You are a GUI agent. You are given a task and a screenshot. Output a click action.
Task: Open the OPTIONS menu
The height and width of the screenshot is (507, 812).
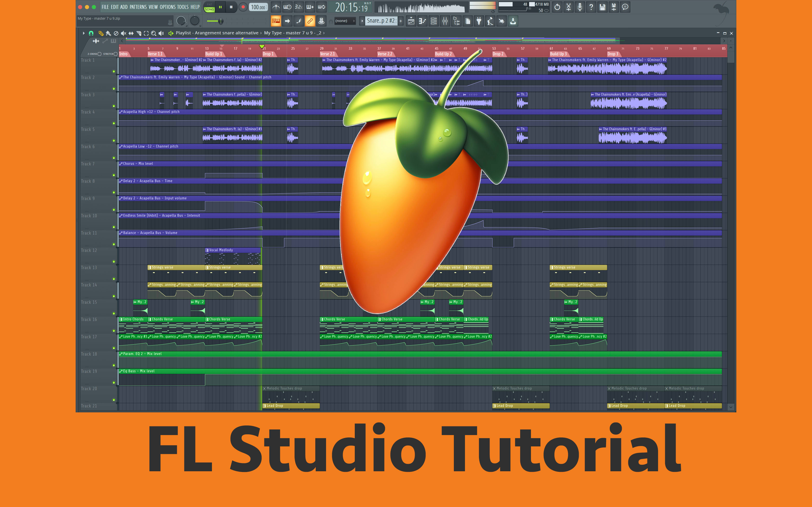(x=167, y=7)
